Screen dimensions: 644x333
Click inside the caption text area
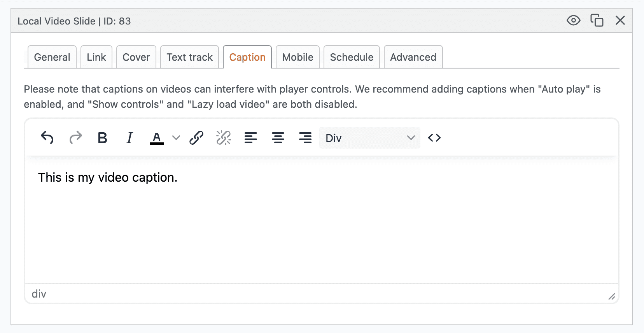tap(321, 226)
